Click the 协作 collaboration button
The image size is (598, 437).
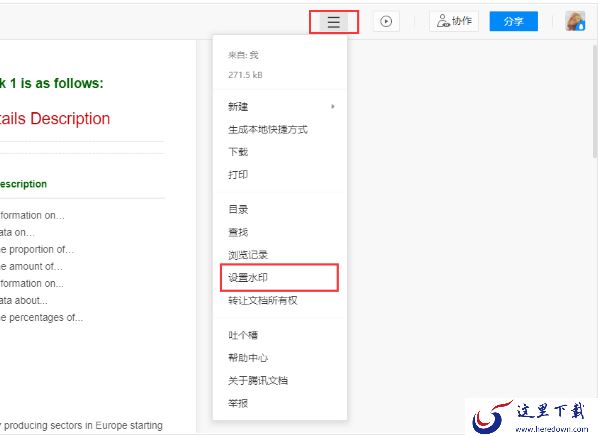tap(454, 21)
